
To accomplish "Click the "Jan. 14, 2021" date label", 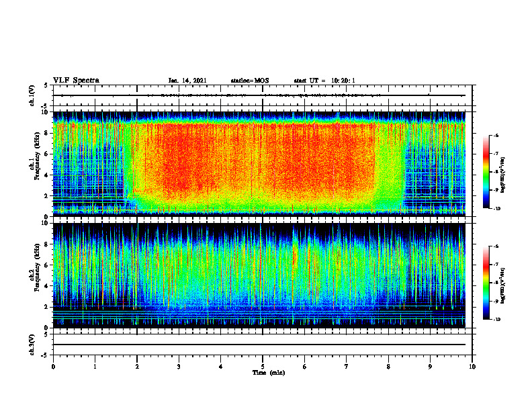I will point(187,81).
